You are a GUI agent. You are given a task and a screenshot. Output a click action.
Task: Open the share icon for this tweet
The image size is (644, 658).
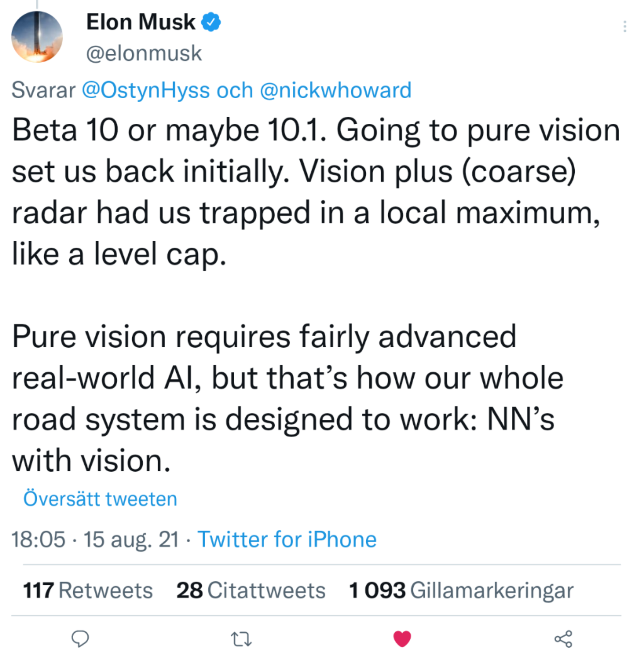pos(563,639)
